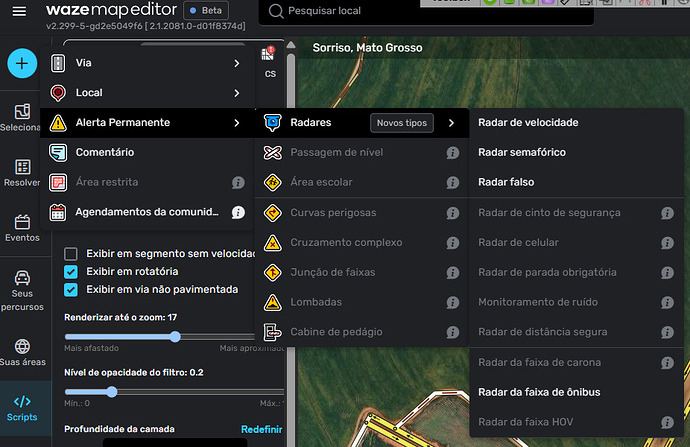Open the Resolver sidebar panel
The width and height of the screenshot is (690, 447).
click(x=22, y=173)
